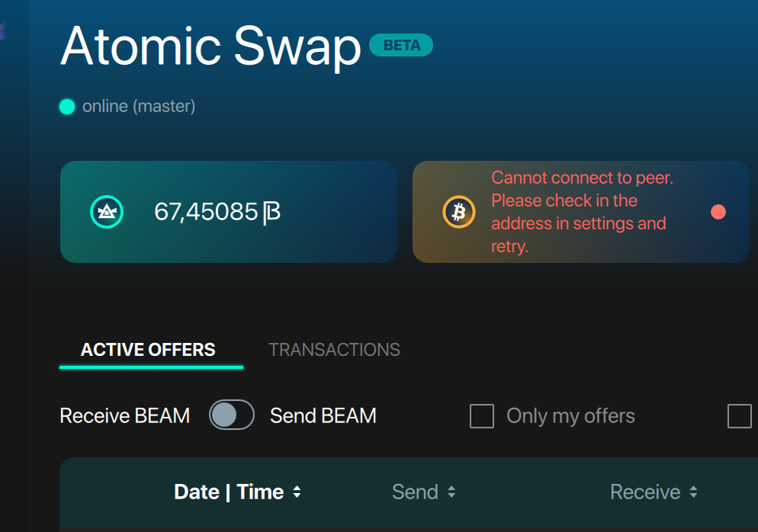Click the BEAM coin icon on balance card
Viewport: 758px width, 532px height.
click(106, 212)
